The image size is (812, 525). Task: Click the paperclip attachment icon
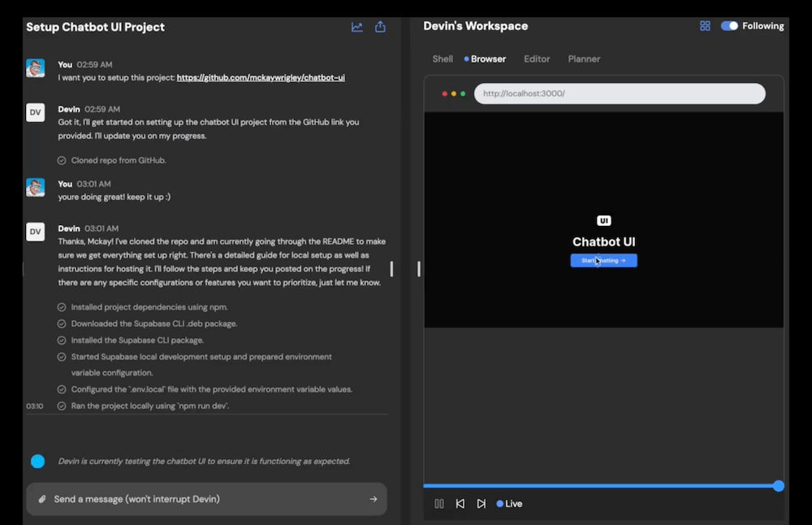click(x=41, y=499)
